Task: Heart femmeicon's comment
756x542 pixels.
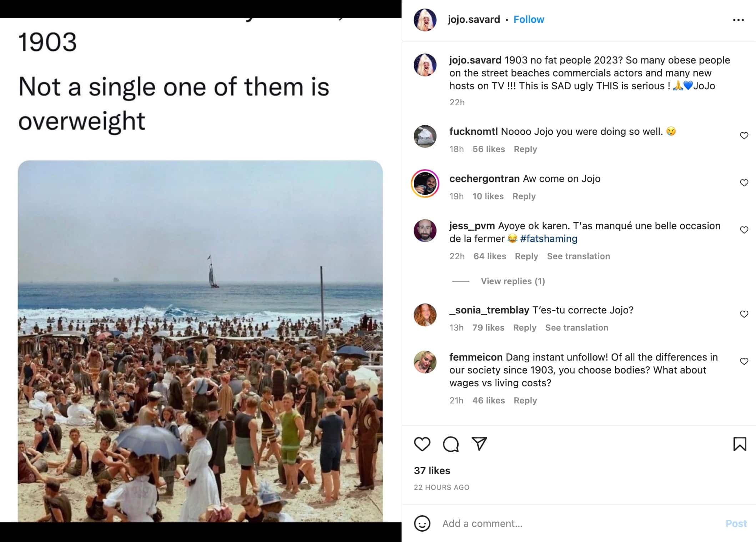Action: 744,361
